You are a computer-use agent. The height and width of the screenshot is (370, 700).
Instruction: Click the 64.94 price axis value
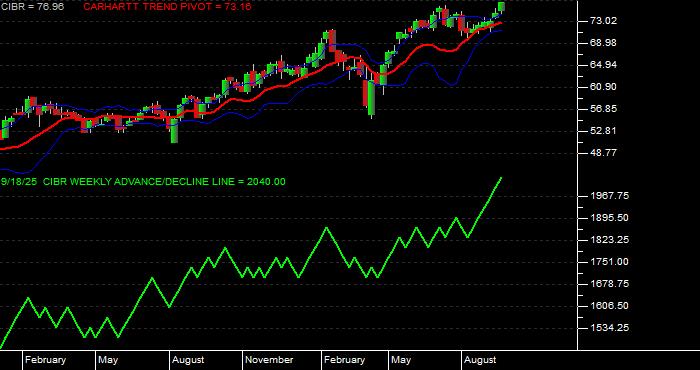[x=603, y=65]
